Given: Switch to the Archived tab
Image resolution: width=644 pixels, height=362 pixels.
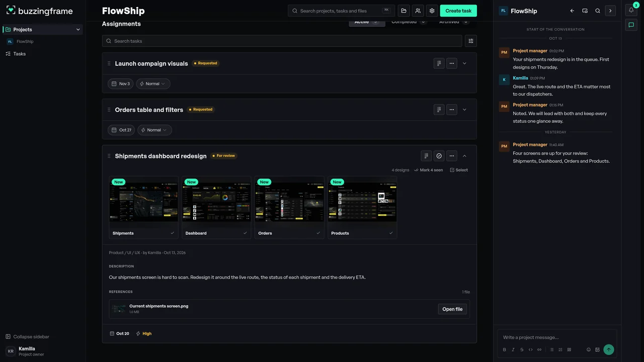Looking at the screenshot, I should (x=454, y=22).
